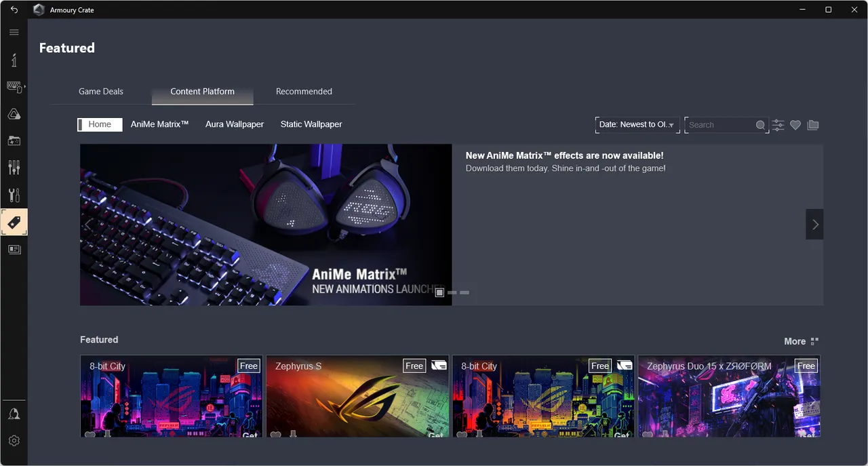
Task: Open the Zephyrus S wallpaper thumbnail
Action: click(x=357, y=396)
